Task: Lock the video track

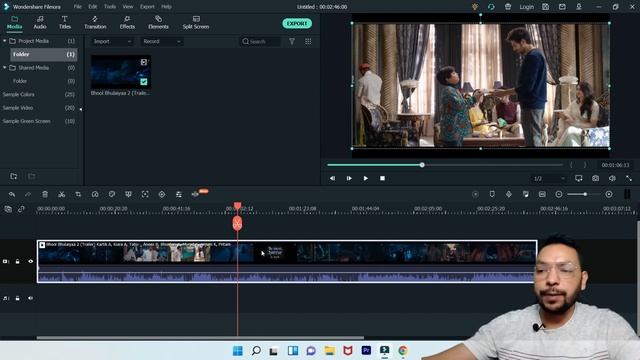Action: click(18, 261)
